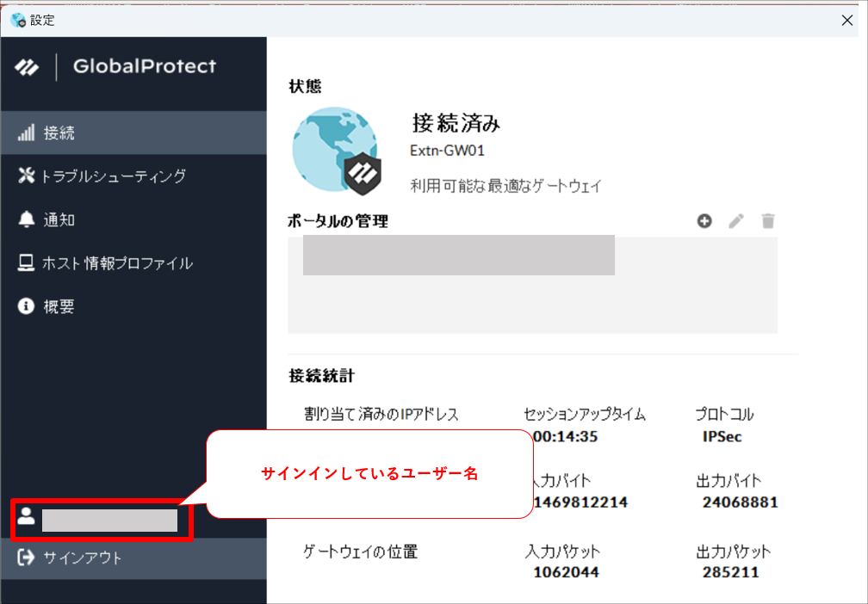Click the 出力バイト label
The height and width of the screenshot is (604, 868).
728,481
